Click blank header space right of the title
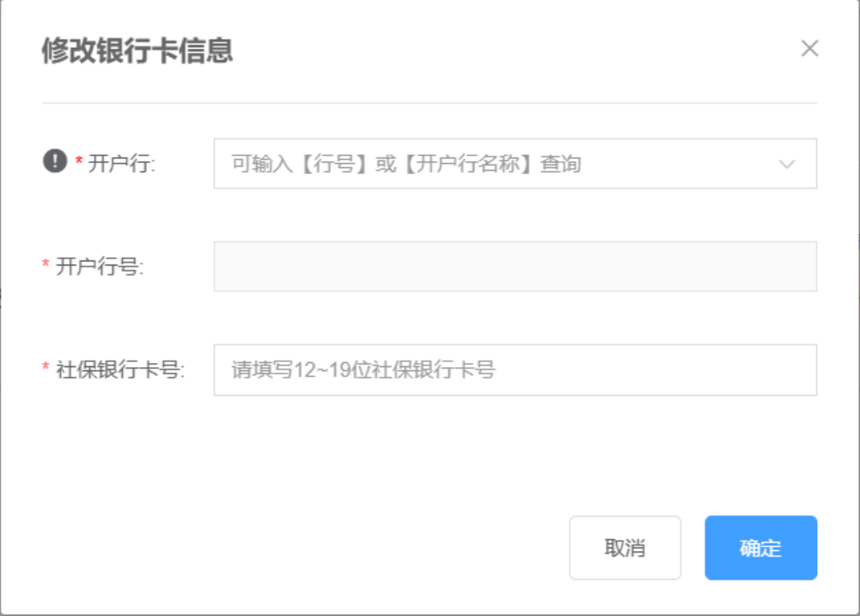Image resolution: width=860 pixels, height=616 pixels. [x=511, y=50]
